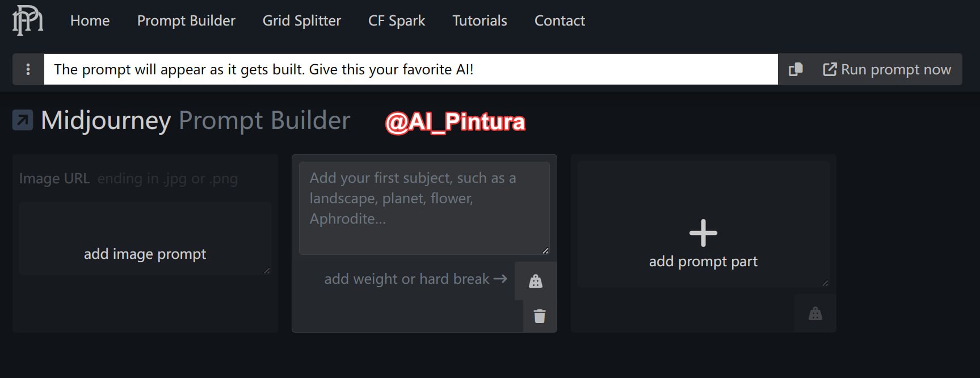Open the Prompt Builder menu item
Image resolution: width=980 pixels, height=378 pixels.
pos(186,21)
